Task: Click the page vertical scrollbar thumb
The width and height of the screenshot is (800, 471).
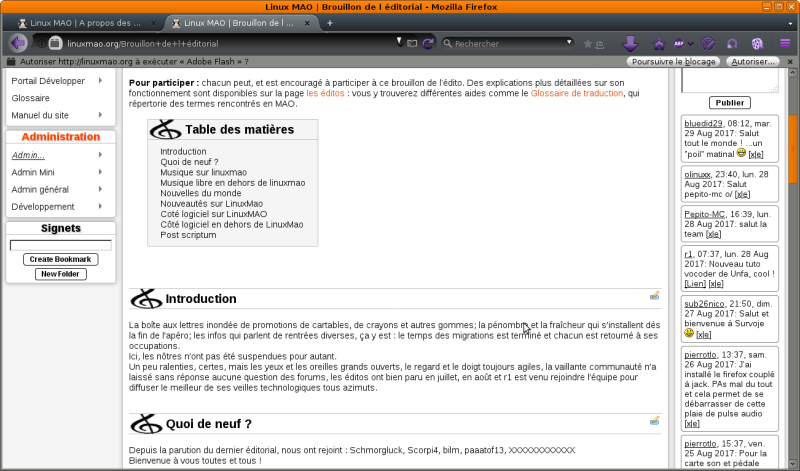Action: 792,150
